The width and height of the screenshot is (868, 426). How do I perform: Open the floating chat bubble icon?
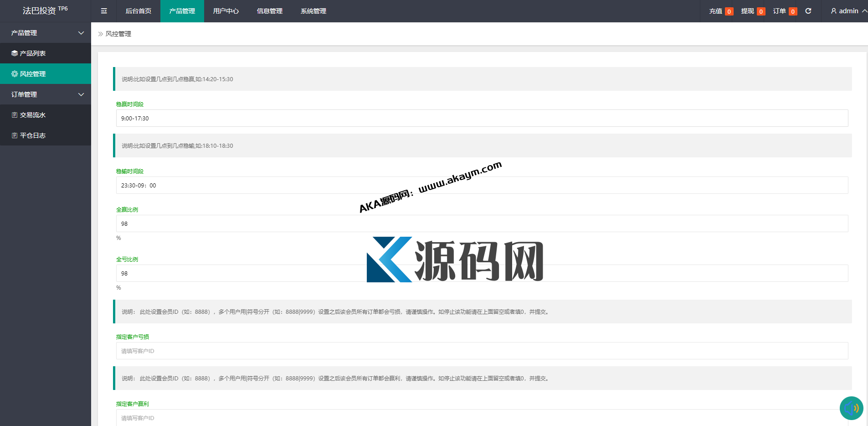coord(851,408)
